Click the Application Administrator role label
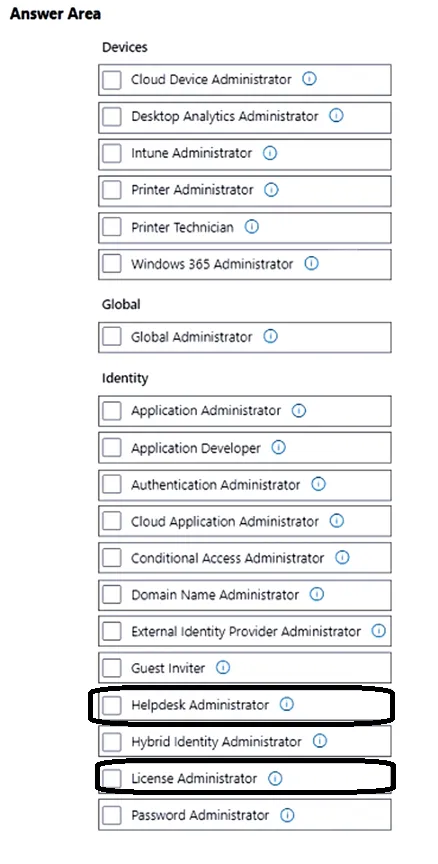The height and width of the screenshot is (864, 438). (206, 411)
